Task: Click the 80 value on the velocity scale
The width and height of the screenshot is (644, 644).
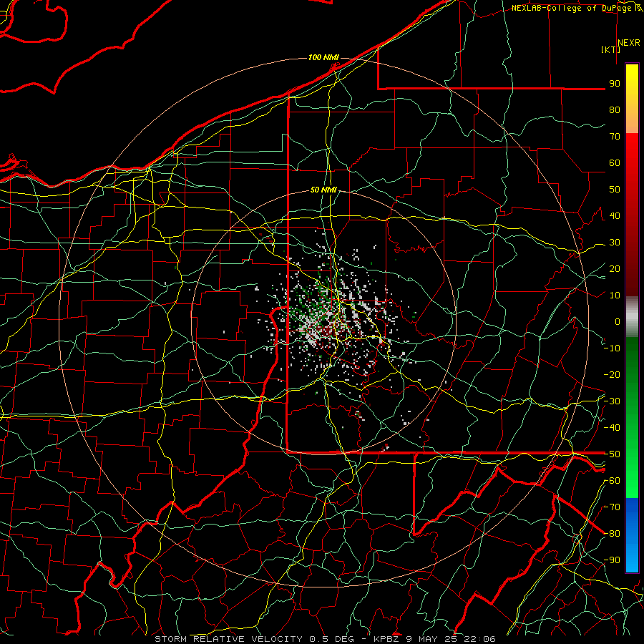Action: coord(615,110)
